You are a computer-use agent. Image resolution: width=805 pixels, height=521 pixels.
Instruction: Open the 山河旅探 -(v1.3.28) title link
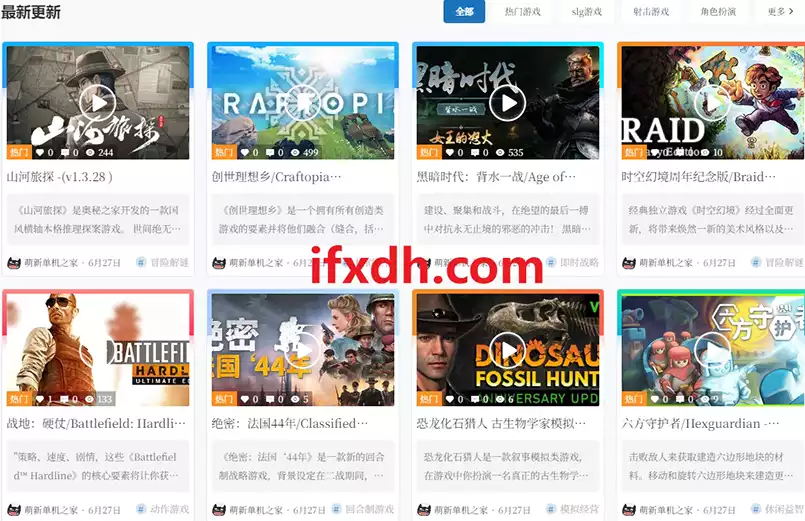[60, 177]
